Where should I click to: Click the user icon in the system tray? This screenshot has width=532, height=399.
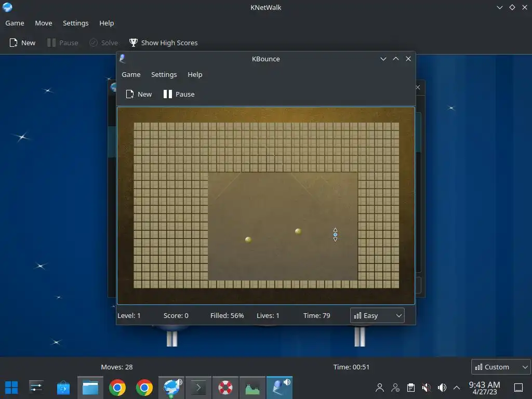tap(380, 388)
